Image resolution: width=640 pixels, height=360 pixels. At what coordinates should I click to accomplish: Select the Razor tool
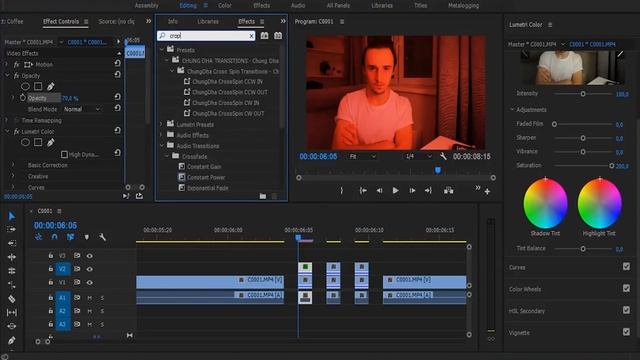pos(11,299)
